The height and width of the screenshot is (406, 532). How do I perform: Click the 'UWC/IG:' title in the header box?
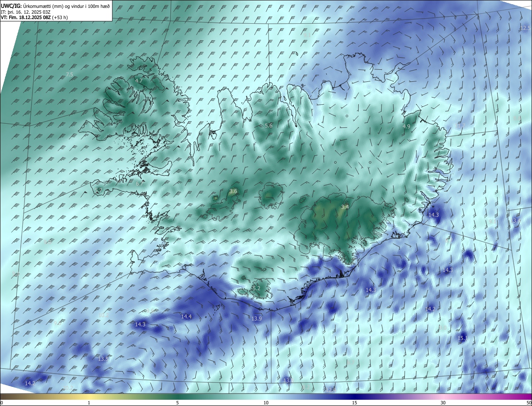[11, 6]
